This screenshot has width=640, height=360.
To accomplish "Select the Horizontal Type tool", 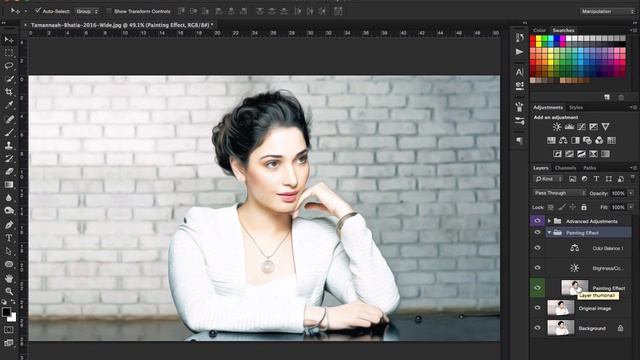I will tap(9, 238).
